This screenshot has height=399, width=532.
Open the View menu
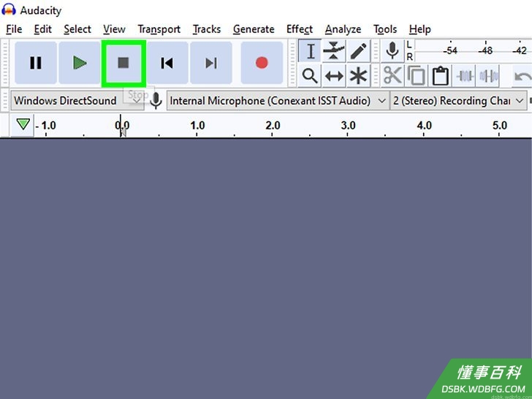(114, 29)
